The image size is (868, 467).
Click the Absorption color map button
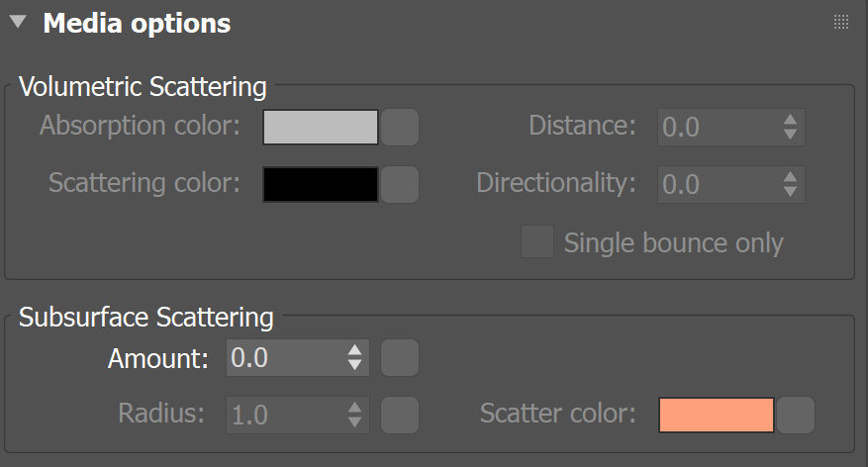pyautogui.click(x=400, y=128)
